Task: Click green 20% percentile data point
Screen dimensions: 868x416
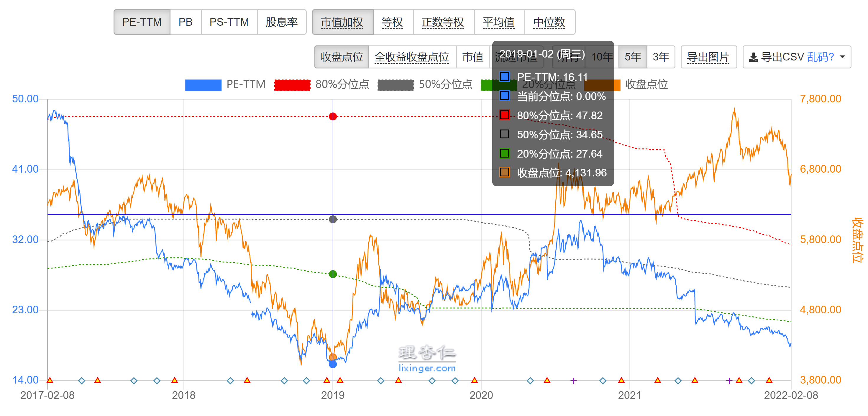Action: (x=333, y=274)
